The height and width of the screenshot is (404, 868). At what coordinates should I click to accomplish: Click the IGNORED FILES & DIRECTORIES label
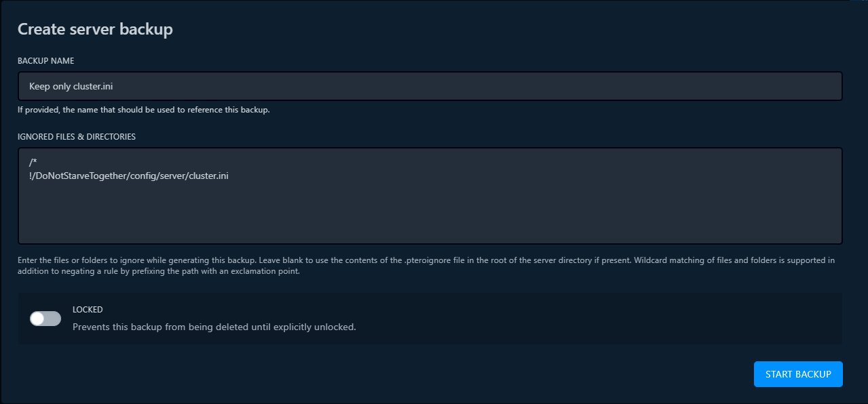click(77, 137)
